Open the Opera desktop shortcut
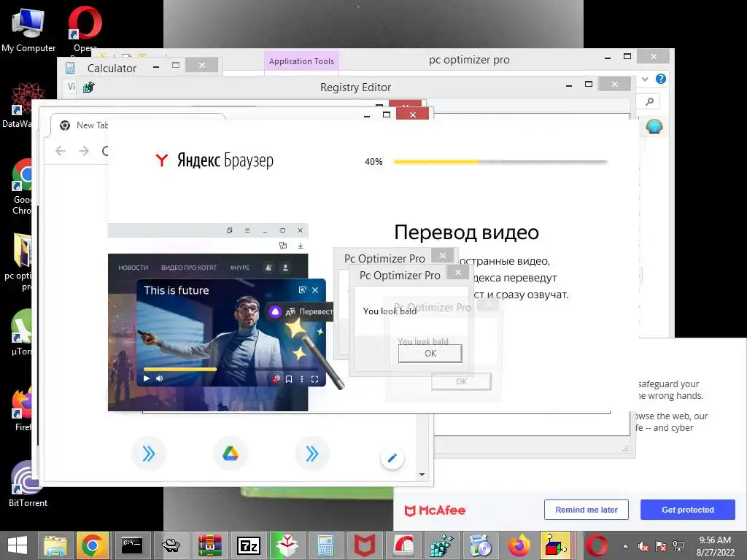Image resolution: width=747 pixels, height=560 pixels. tap(85, 28)
